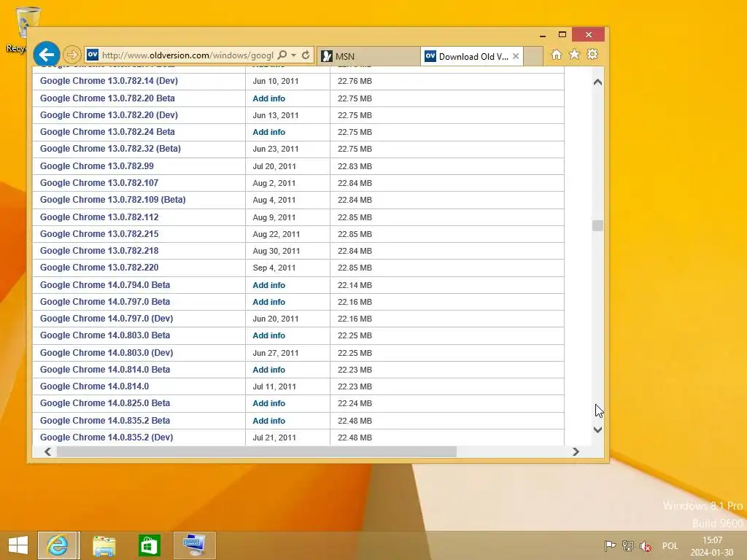This screenshot has height=560, width=747.
Task: Click Internet Explorer on the taskbar
Action: click(x=58, y=545)
